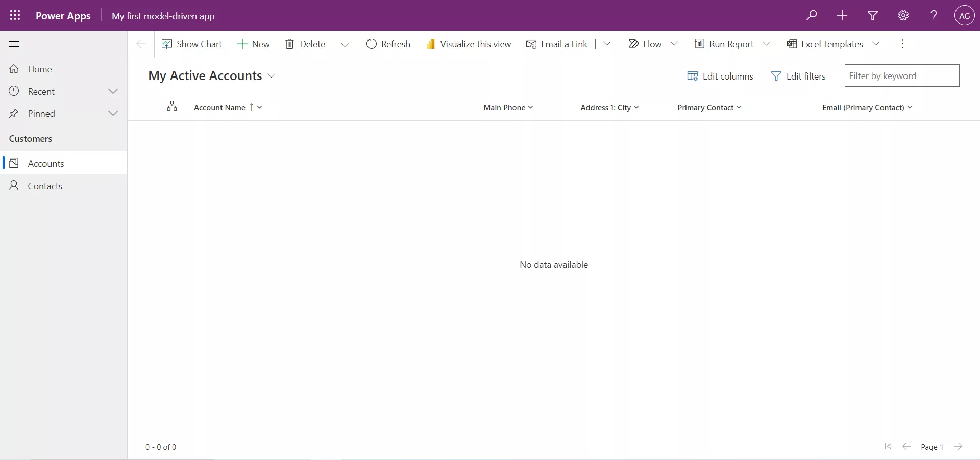The height and width of the screenshot is (460, 980).
Task: Refresh the accounts view
Action: 388,44
